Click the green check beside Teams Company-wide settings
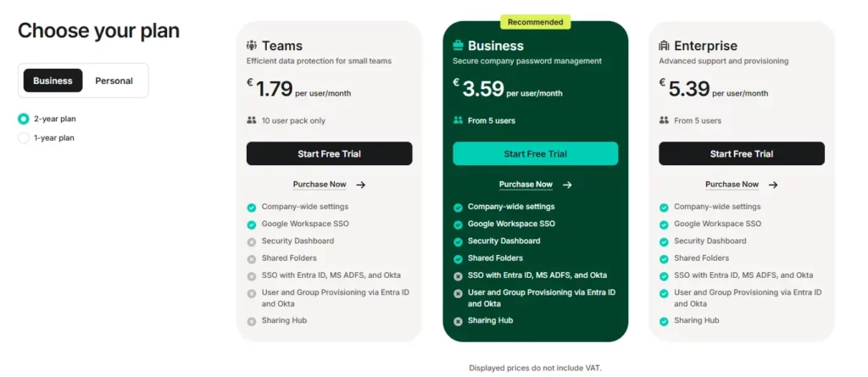 pyautogui.click(x=252, y=208)
